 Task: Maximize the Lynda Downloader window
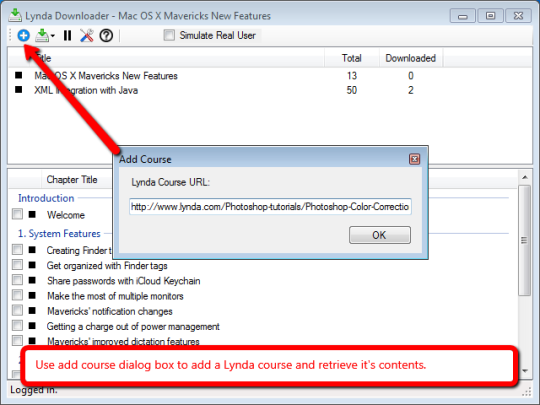coord(490,16)
